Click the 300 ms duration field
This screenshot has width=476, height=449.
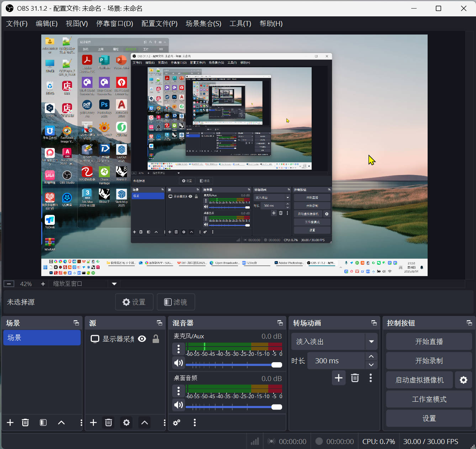336,361
